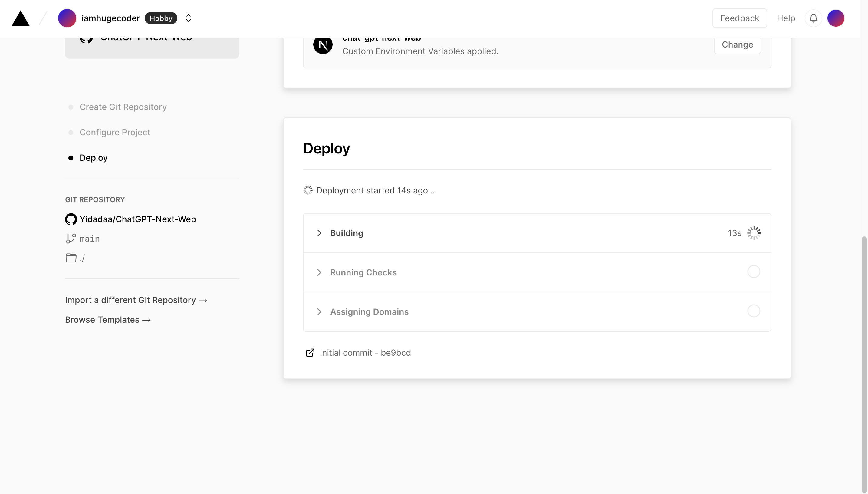Click the user avatar at top right

tap(835, 18)
